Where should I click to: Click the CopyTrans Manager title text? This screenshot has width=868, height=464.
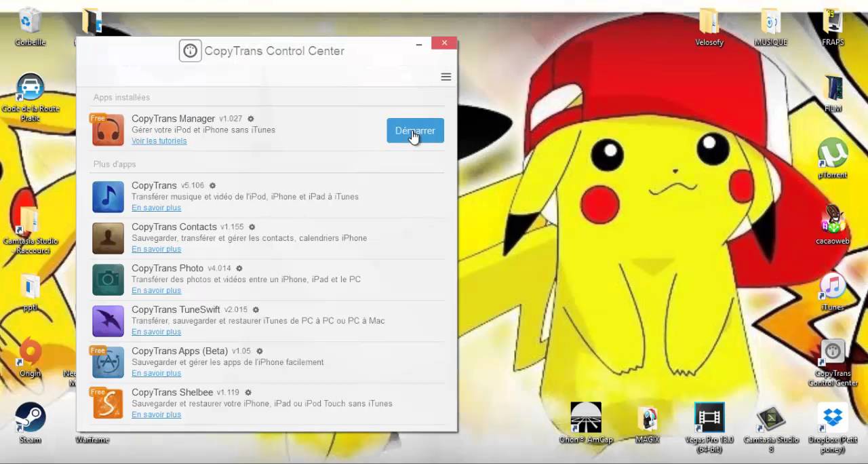pos(173,119)
